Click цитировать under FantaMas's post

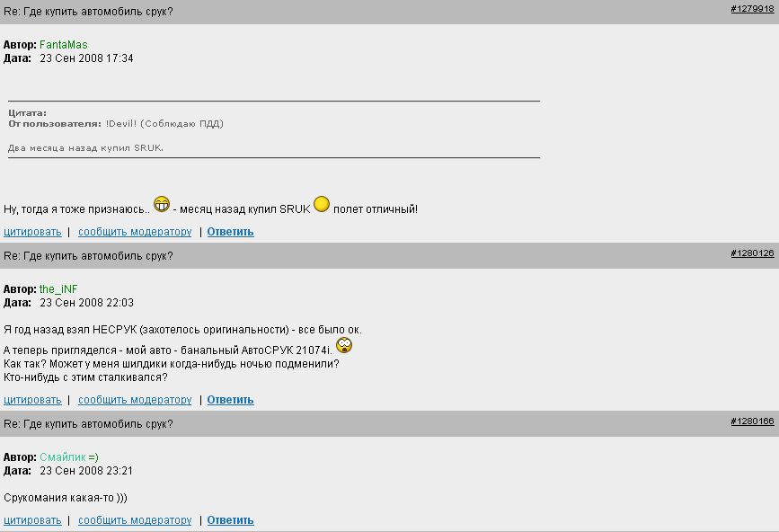tap(32, 232)
